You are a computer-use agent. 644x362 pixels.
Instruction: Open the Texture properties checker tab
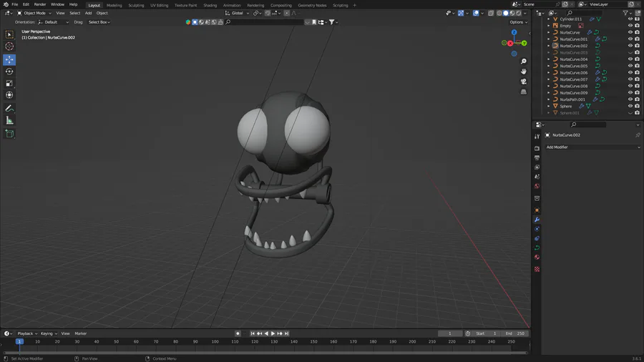click(x=537, y=269)
